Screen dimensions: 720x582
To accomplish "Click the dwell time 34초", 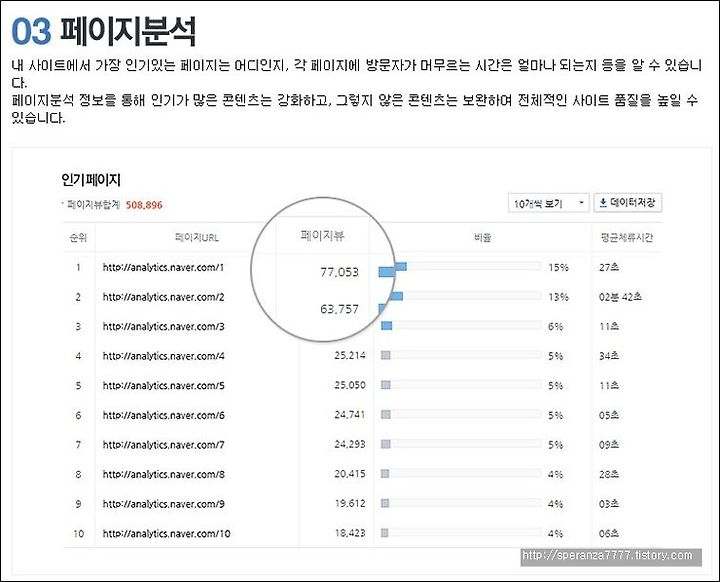I will [609, 356].
